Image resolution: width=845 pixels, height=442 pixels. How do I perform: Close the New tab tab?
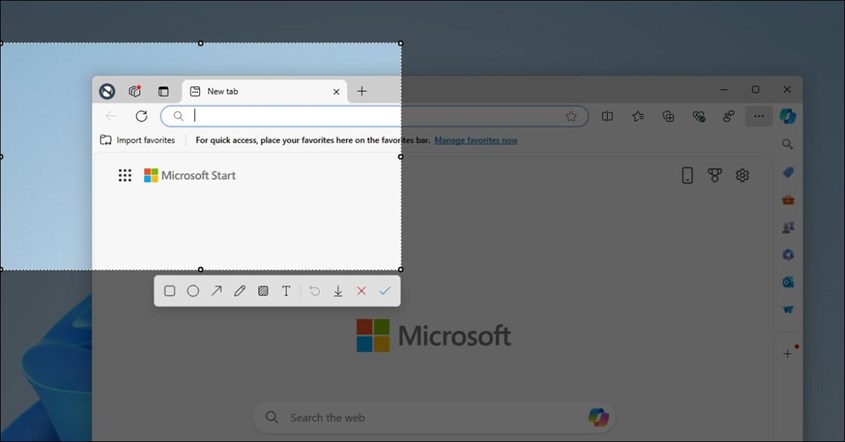[336, 92]
